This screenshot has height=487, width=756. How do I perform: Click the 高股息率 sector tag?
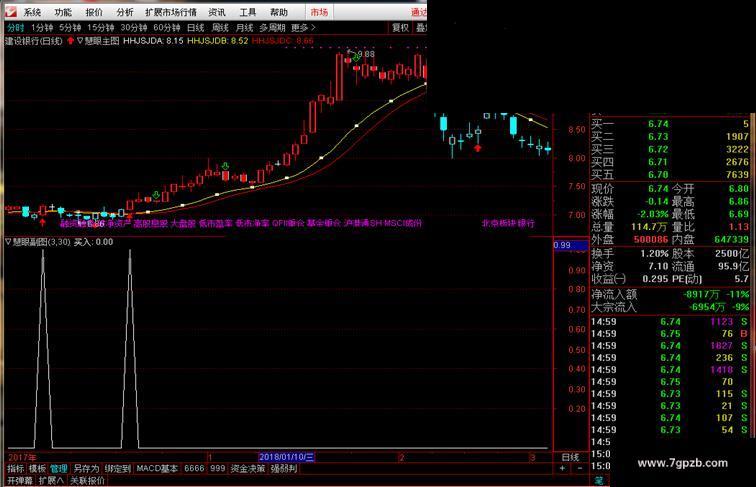pos(150,223)
